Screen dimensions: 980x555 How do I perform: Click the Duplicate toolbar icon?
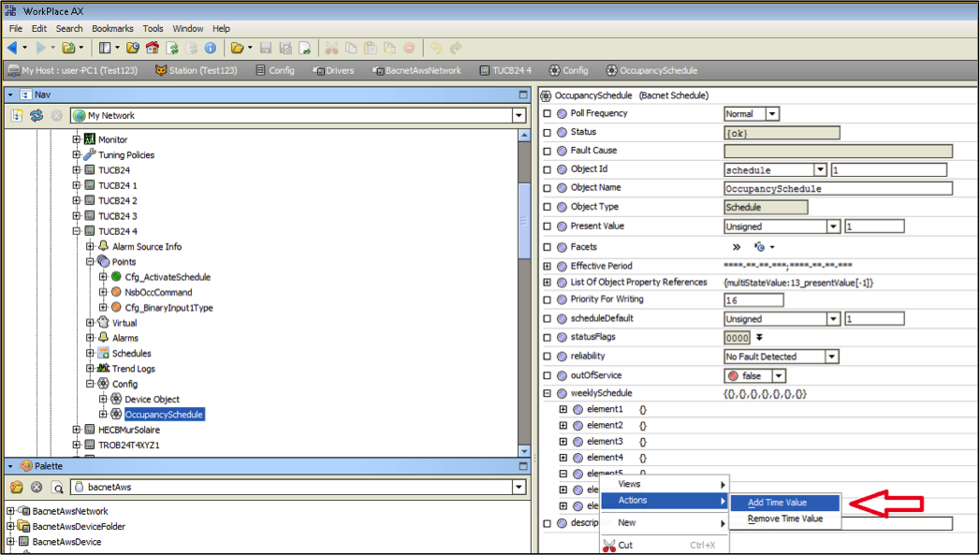pyautogui.click(x=390, y=48)
